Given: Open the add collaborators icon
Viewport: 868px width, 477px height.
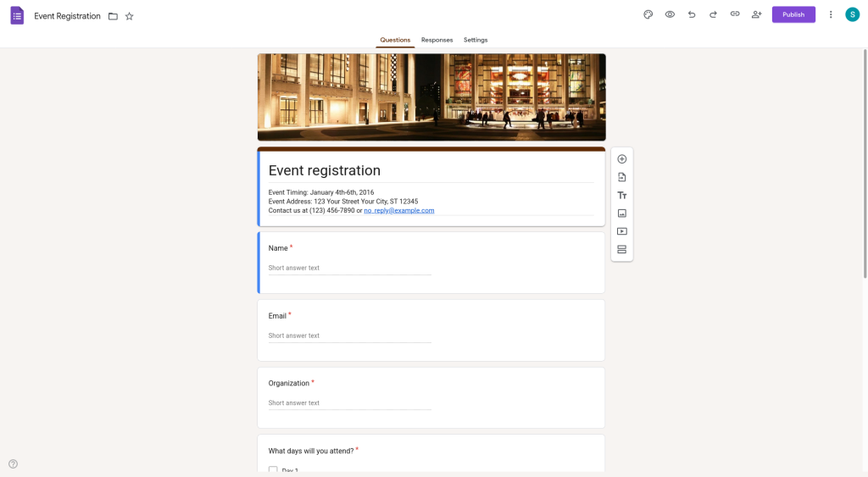Looking at the screenshot, I should click(756, 14).
